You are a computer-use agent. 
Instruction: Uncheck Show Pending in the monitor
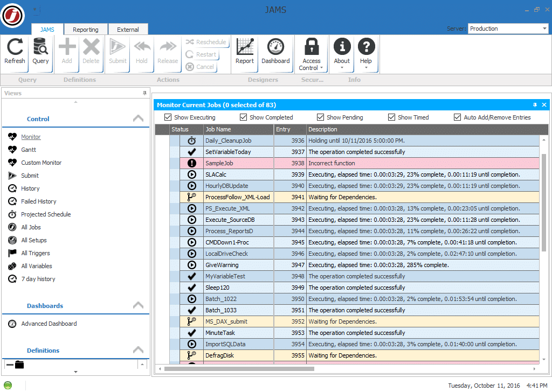(320, 117)
